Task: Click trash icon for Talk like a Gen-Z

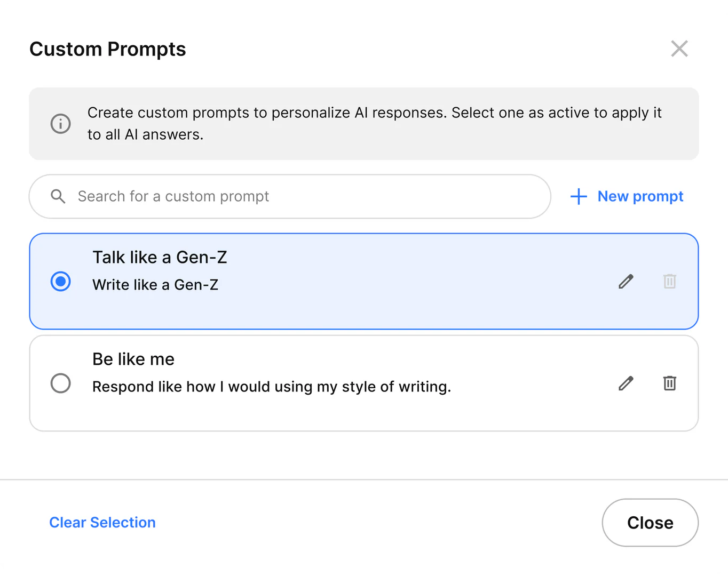Action: (670, 281)
